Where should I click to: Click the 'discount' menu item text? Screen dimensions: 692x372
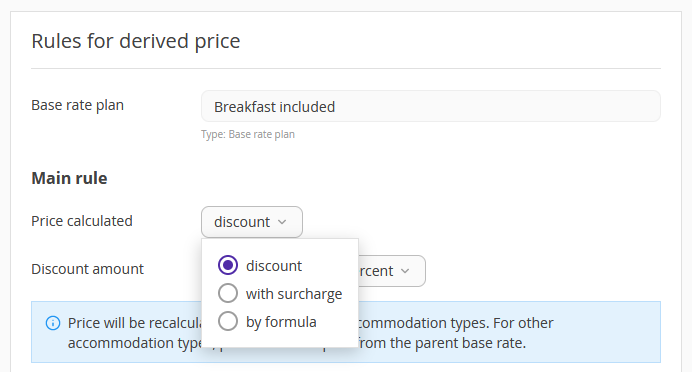tap(274, 266)
